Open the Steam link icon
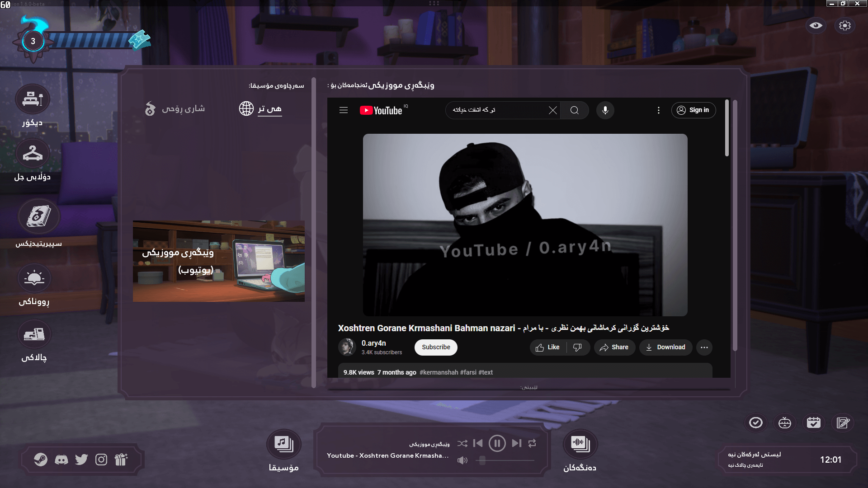Image resolution: width=868 pixels, height=488 pixels. [x=41, y=460]
